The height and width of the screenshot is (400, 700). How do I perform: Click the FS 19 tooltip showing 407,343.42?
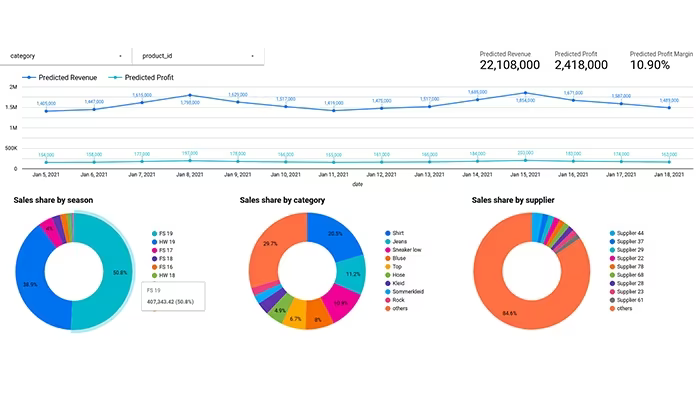(173, 296)
